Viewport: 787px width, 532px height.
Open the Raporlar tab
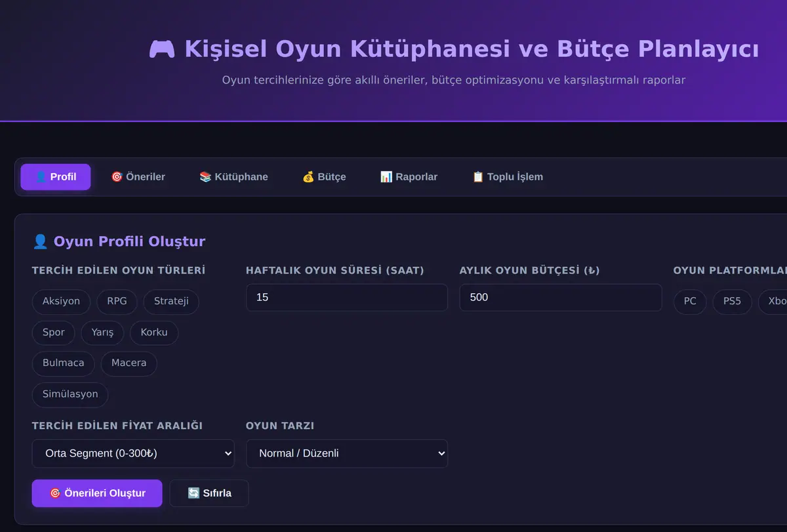pos(409,176)
